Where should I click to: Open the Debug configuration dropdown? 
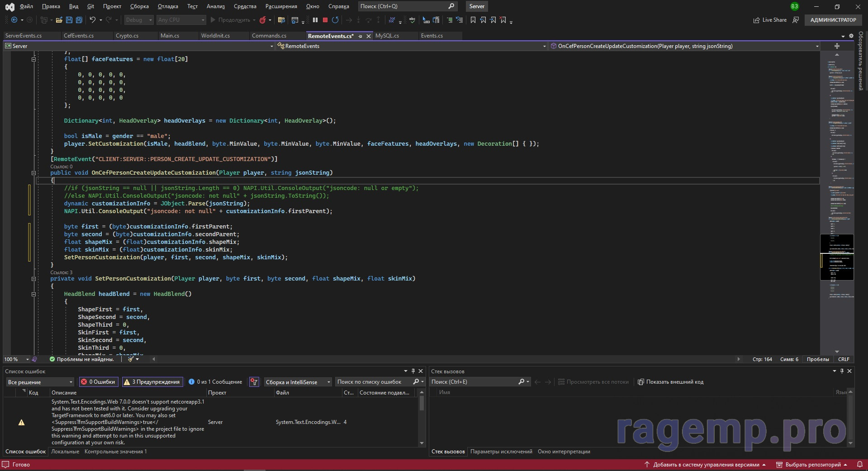(138, 20)
